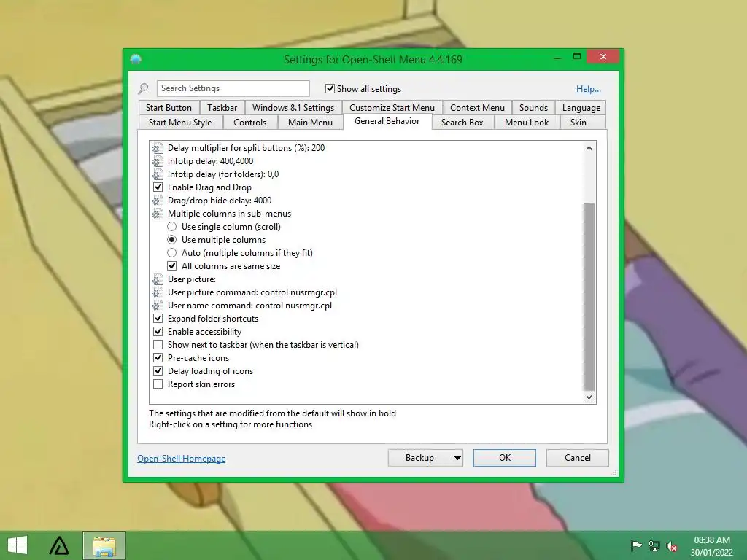
Task: Open the Start Menu Style tab
Action: (180, 122)
